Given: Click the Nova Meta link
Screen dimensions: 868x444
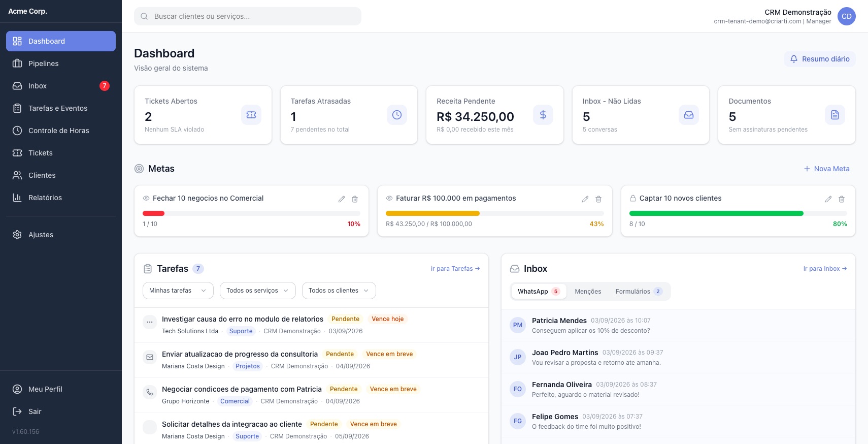Looking at the screenshot, I should click(x=827, y=169).
